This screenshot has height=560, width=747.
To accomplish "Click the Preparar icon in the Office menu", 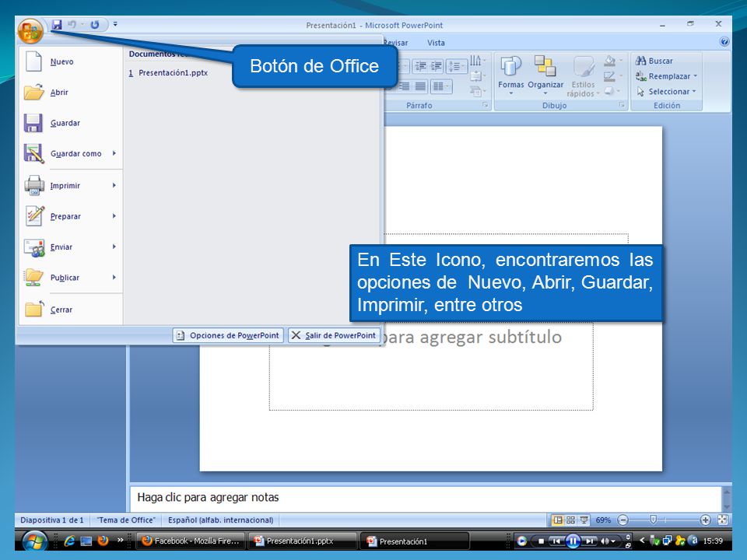I will coord(34,216).
